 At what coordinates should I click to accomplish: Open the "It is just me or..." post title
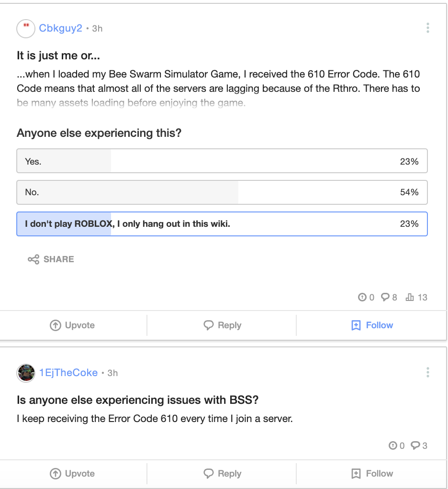(58, 56)
